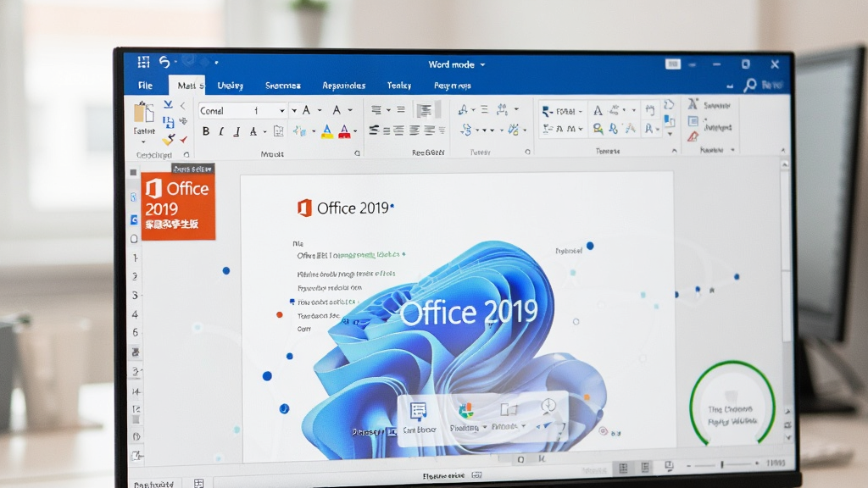Click the Cut icon above Copy
The height and width of the screenshot is (488, 868).
coord(169,104)
